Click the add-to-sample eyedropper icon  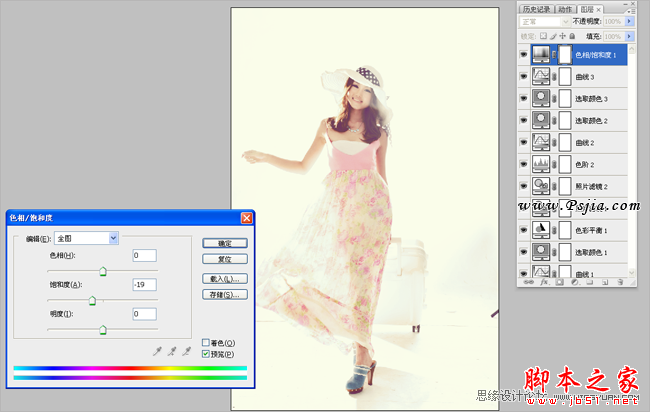(170, 350)
